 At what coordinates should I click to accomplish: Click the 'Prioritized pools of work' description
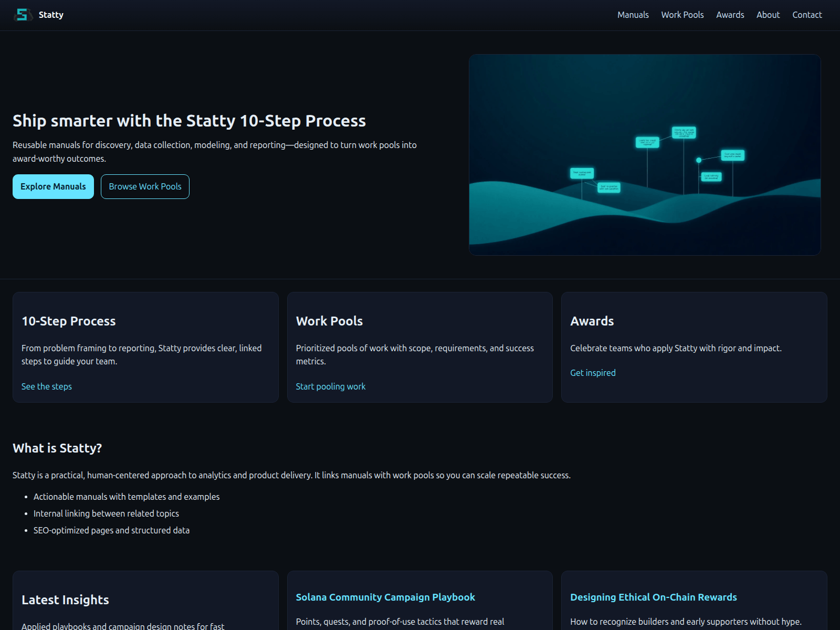tap(415, 354)
